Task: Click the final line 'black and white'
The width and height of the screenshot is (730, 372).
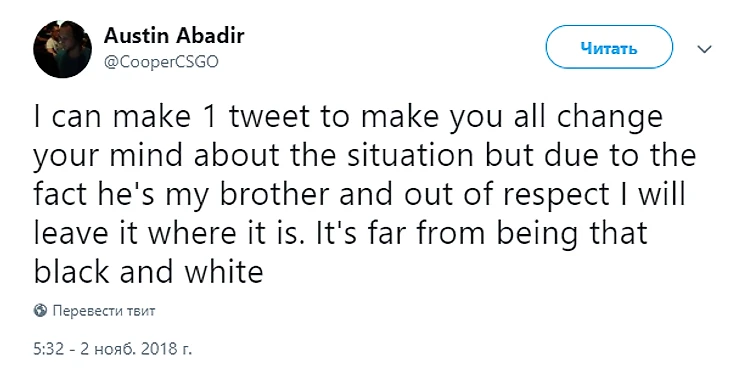Action: [149, 272]
